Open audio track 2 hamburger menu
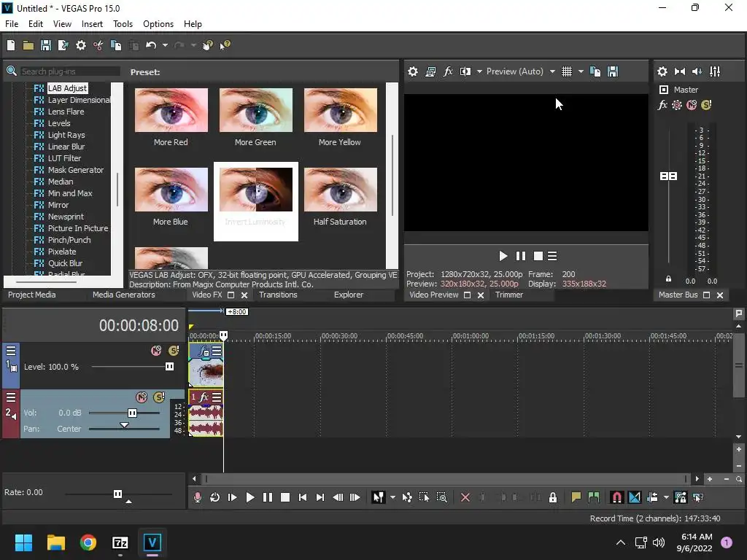 tap(11, 397)
